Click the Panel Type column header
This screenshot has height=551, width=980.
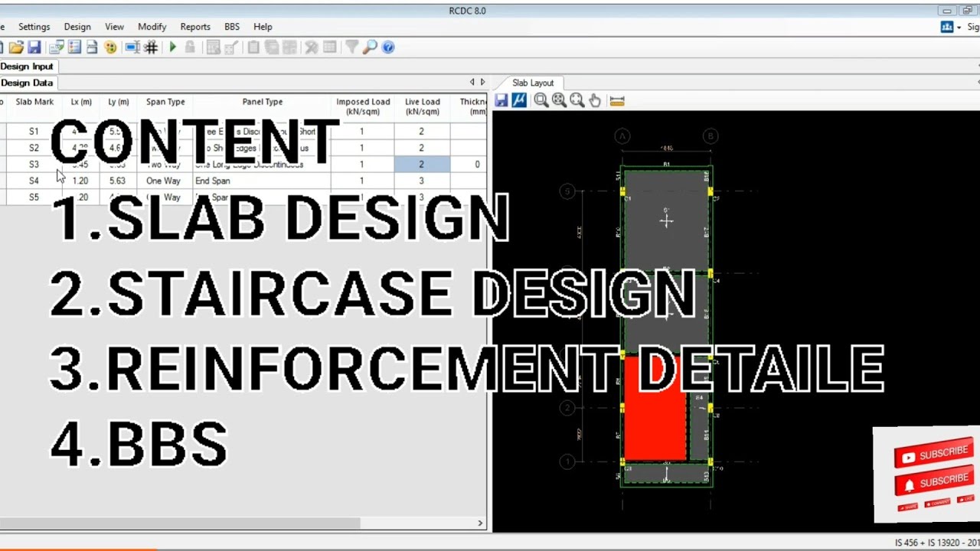[x=263, y=106]
